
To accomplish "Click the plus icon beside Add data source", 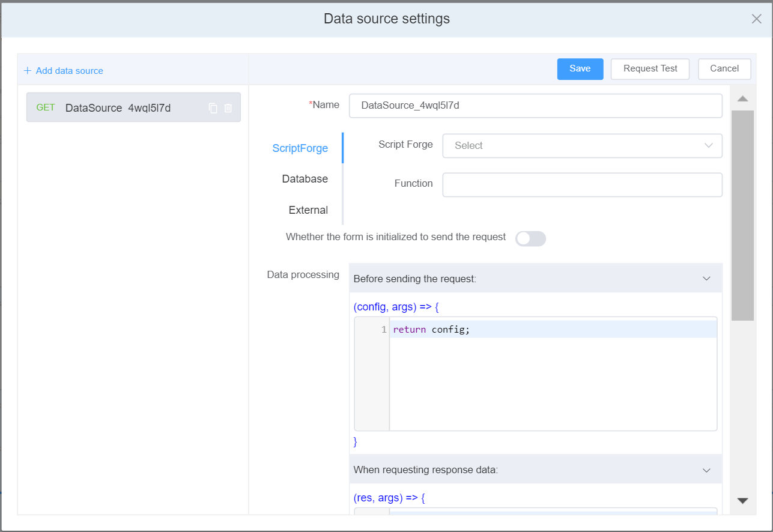I will pos(28,71).
